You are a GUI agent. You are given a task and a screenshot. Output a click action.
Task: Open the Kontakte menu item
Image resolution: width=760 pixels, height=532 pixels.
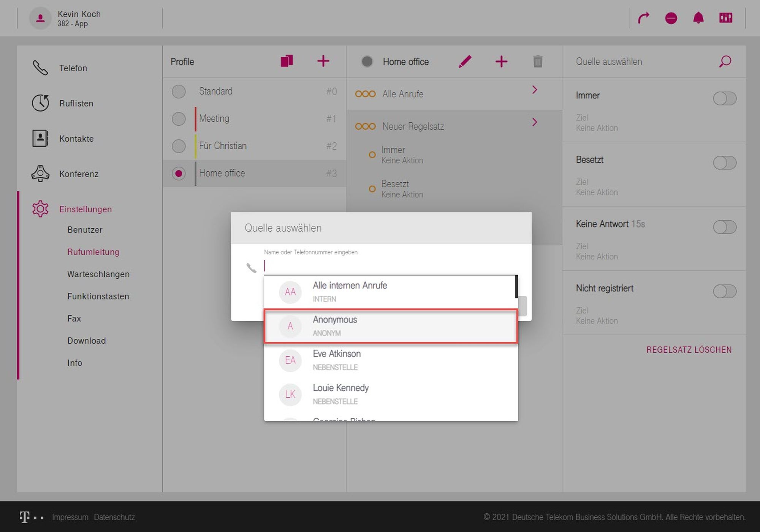(x=76, y=139)
